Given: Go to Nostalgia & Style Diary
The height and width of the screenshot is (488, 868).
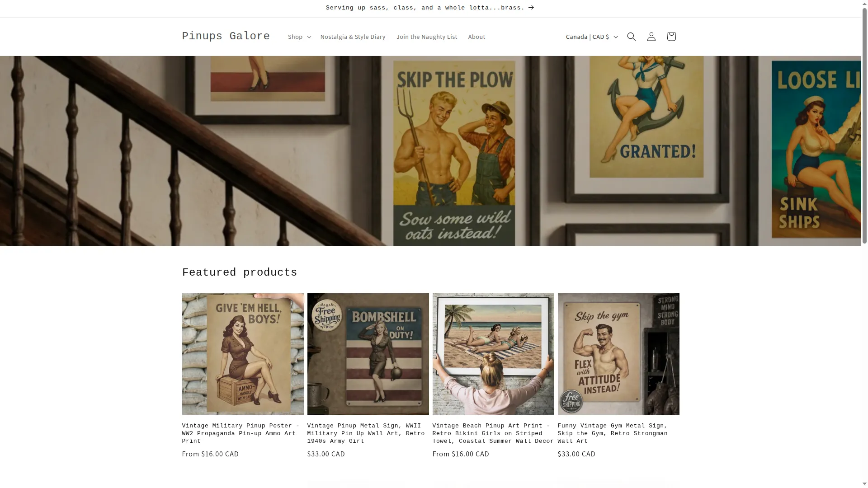Looking at the screenshot, I should [353, 37].
